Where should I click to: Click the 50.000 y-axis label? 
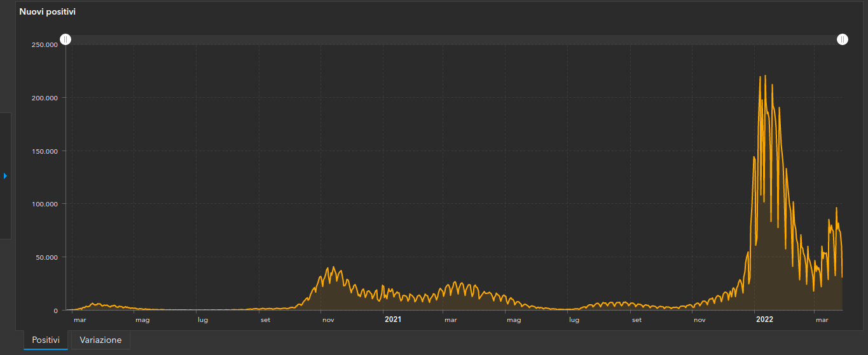pos(46,257)
